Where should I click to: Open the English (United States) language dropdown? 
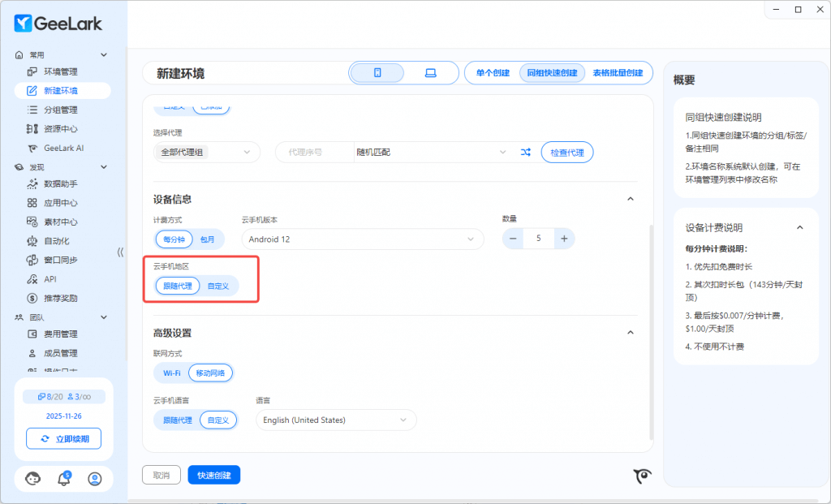[336, 420]
